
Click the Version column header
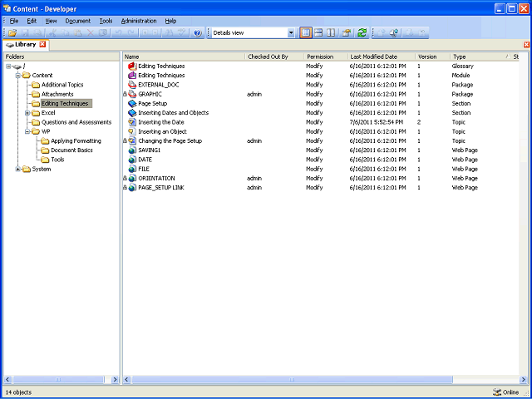click(x=432, y=57)
